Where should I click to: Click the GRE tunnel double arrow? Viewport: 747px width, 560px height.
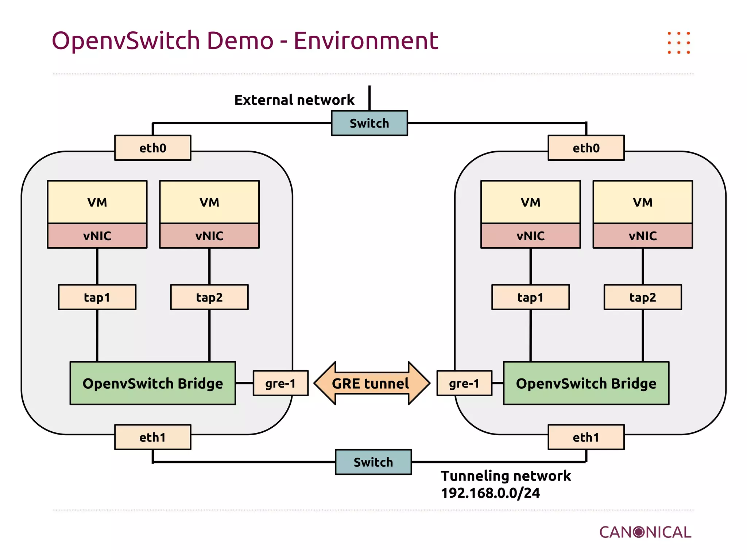point(372,383)
